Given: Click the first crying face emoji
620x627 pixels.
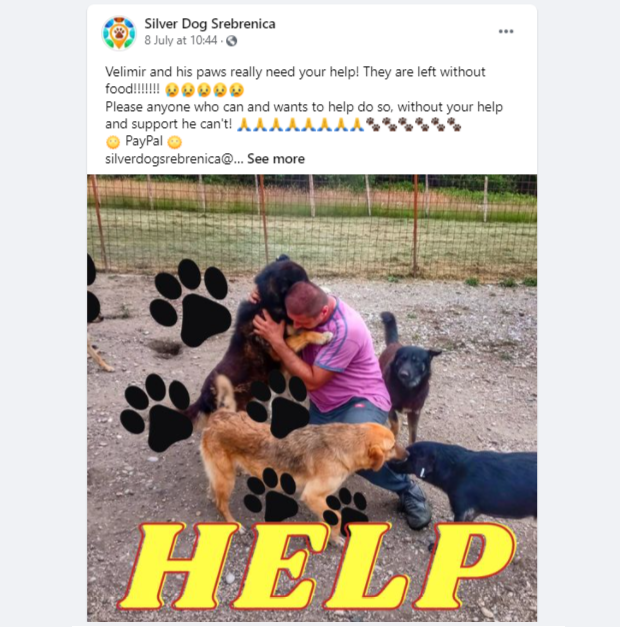Looking at the screenshot, I should pos(172,90).
